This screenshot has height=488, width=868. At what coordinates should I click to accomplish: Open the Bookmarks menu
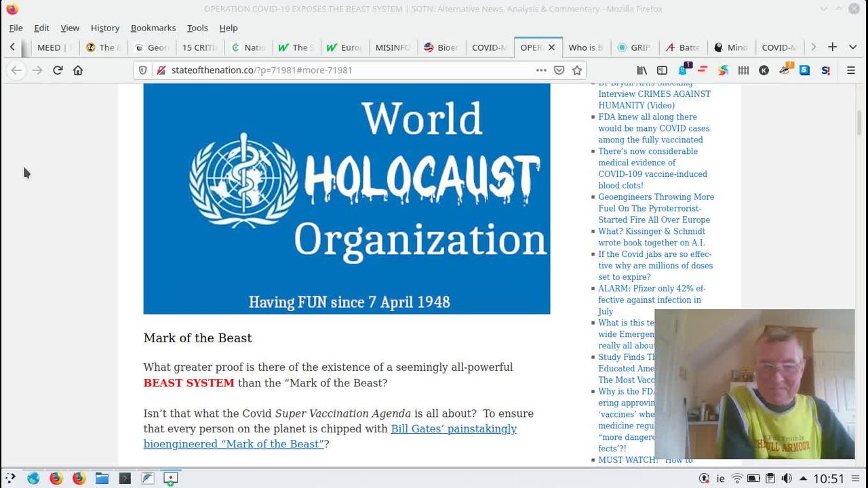click(153, 28)
